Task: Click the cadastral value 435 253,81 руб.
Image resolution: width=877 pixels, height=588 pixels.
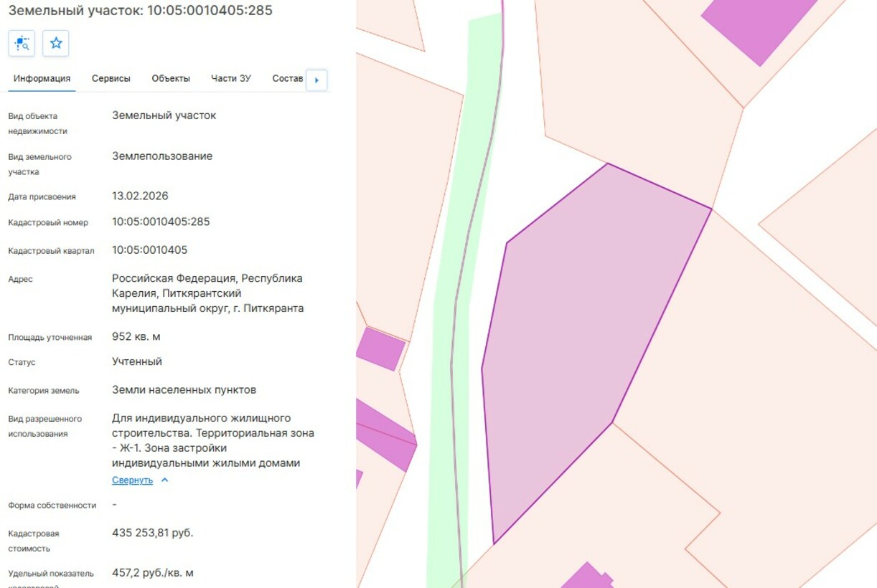Action: pos(152,533)
